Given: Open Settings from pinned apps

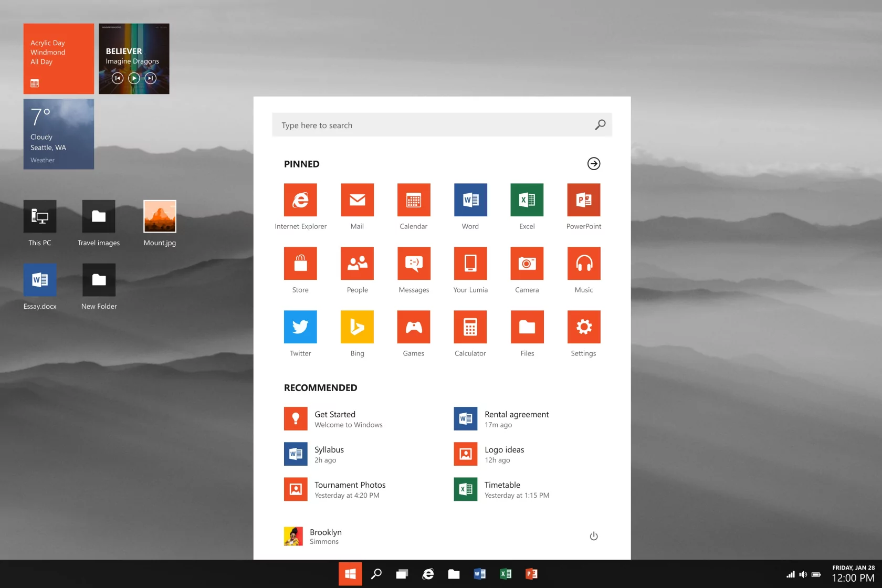Looking at the screenshot, I should tap(584, 327).
